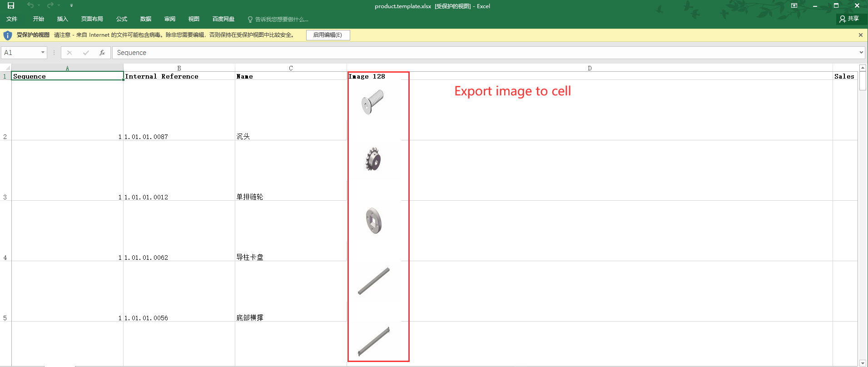868x367 pixels.
Task: Click the 共享 (Share) button
Action: [849, 19]
